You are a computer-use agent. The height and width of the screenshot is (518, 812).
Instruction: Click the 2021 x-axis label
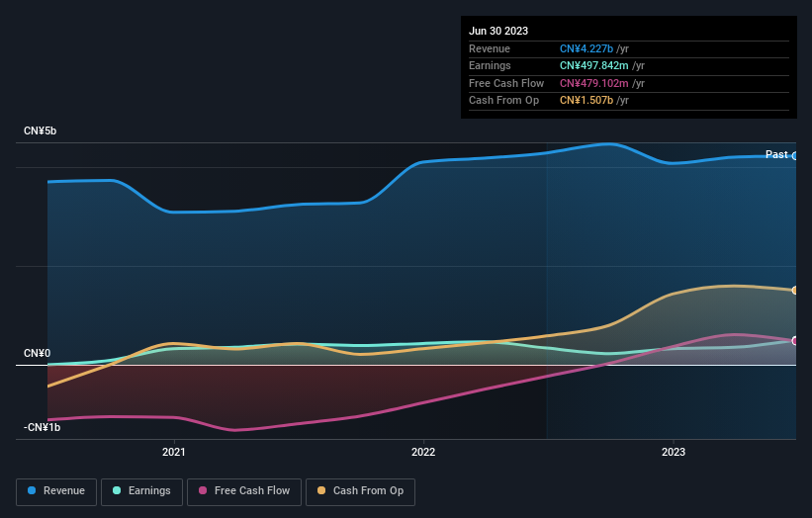(x=173, y=452)
